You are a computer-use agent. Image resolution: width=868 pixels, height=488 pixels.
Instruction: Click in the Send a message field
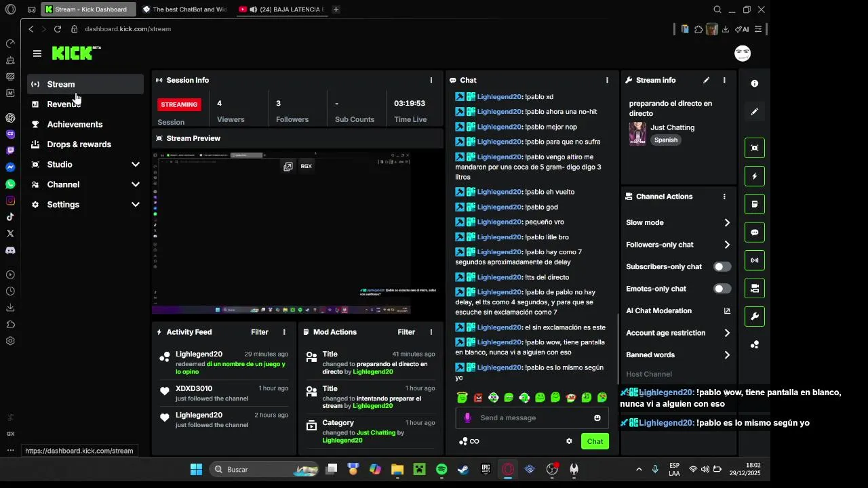pyautogui.click(x=532, y=418)
